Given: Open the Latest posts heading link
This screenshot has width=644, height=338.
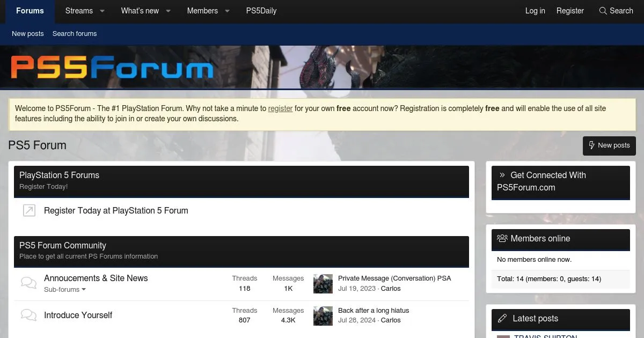Looking at the screenshot, I should click(x=535, y=318).
